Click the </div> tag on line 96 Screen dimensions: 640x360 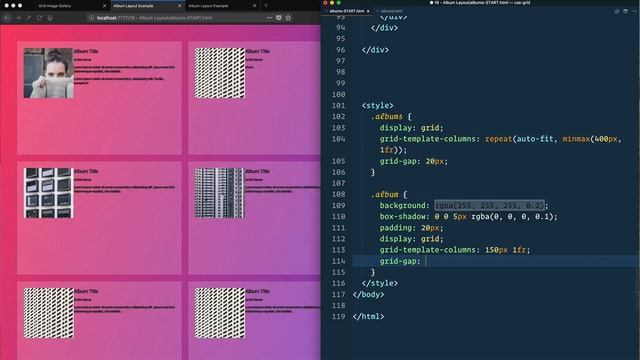pyautogui.click(x=375, y=50)
